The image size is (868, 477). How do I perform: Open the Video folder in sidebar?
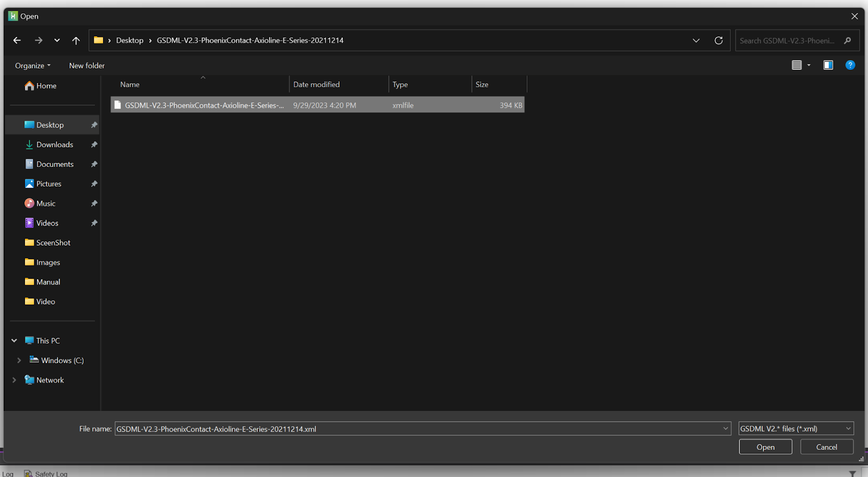click(x=40, y=301)
